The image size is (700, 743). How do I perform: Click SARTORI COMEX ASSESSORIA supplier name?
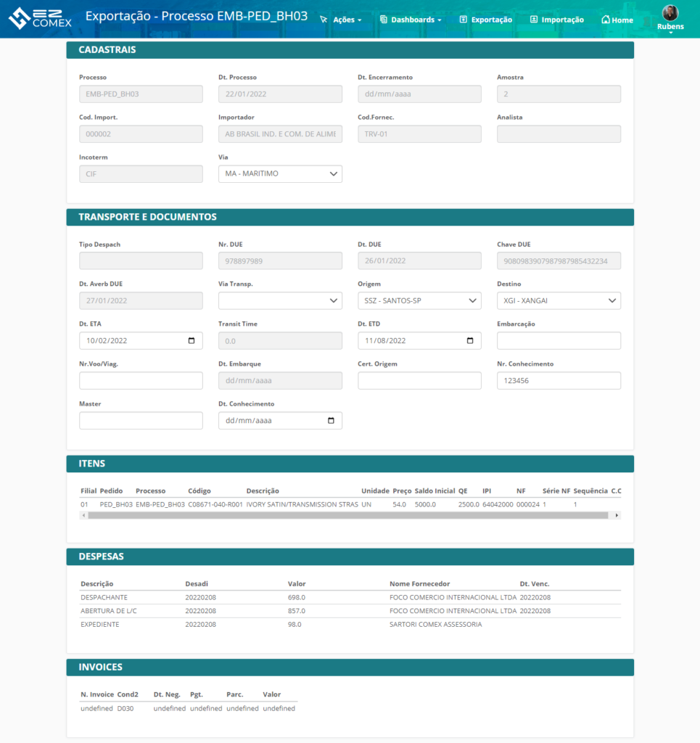pos(436,625)
